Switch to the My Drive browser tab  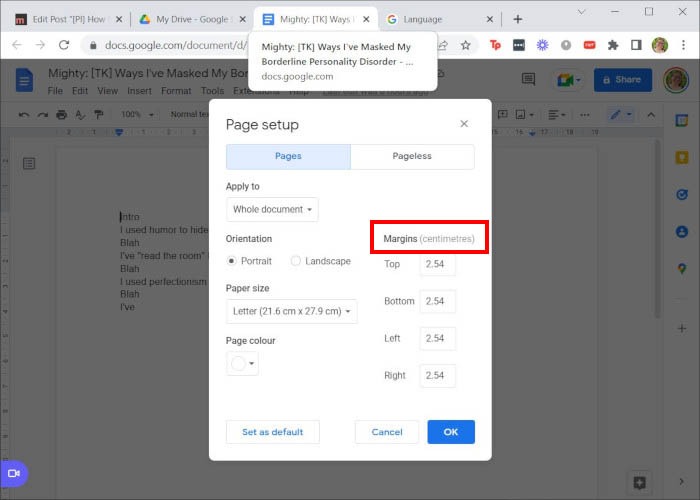[193, 19]
